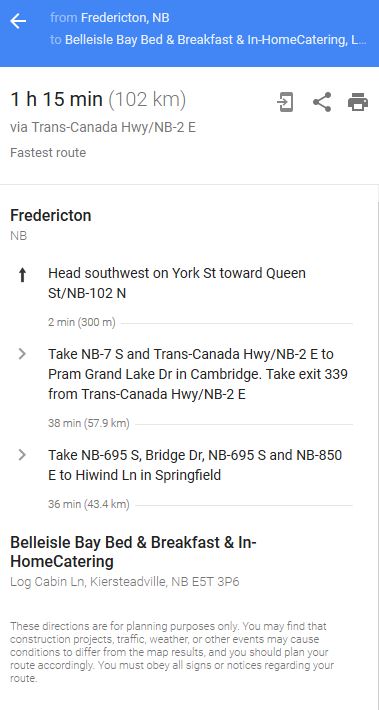379x710 pixels.
Task: Click the head southwest arrow icon
Action: pos(22,275)
